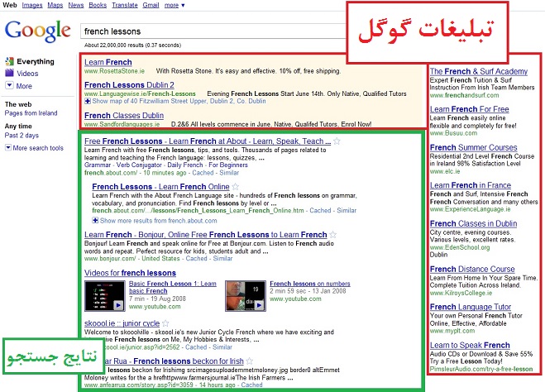Play Basic French Lesson 1 video thumbnail

[x=105, y=294]
